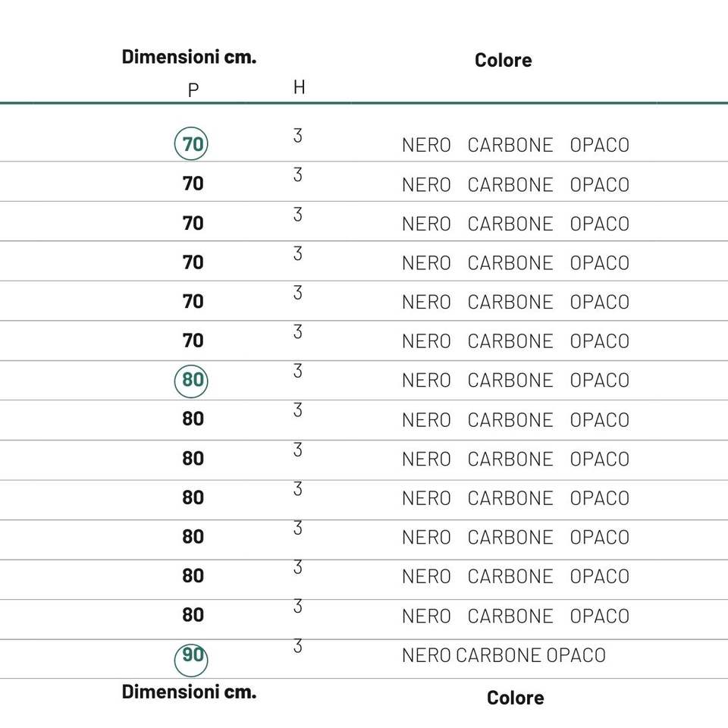Select the last 70 above circled 80
The height and width of the screenshot is (728, 728).
193,340
